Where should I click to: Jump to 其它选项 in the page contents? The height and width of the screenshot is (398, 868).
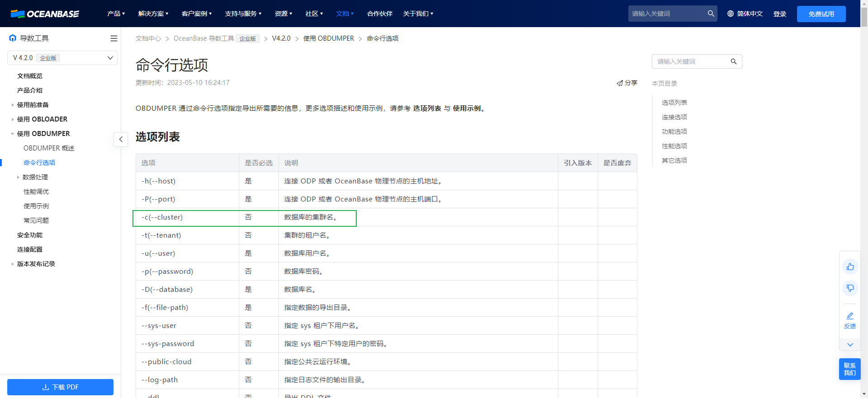(675, 160)
